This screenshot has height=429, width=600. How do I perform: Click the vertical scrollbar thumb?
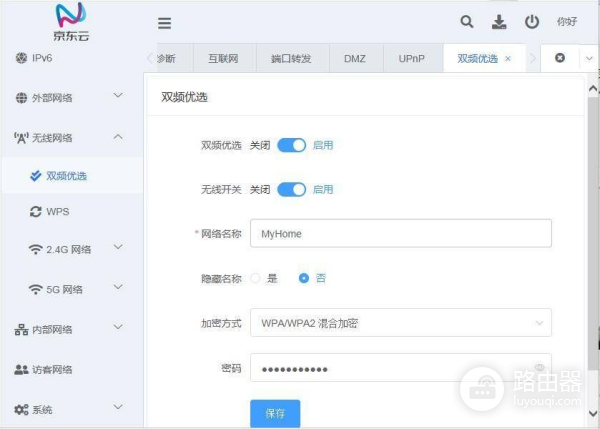click(x=593, y=233)
